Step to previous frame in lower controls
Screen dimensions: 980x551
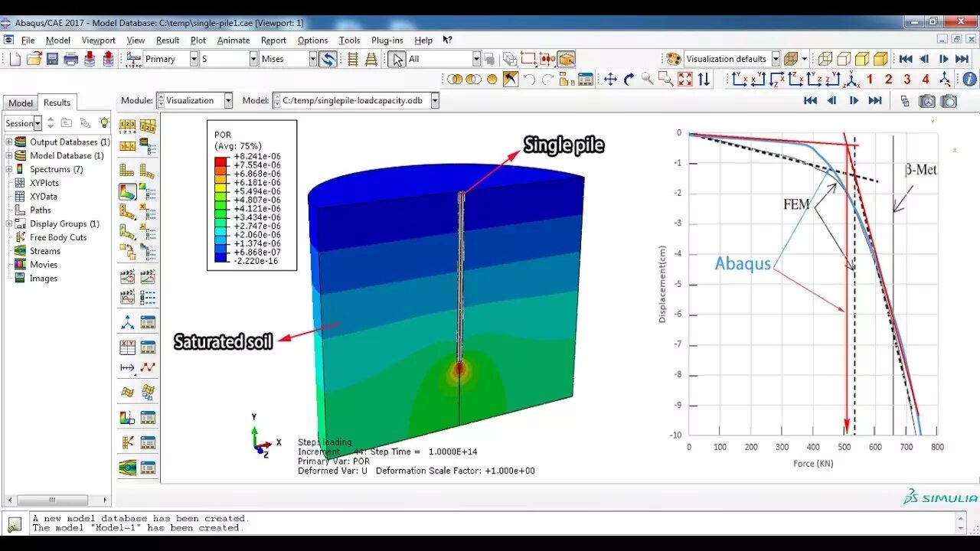(x=832, y=101)
